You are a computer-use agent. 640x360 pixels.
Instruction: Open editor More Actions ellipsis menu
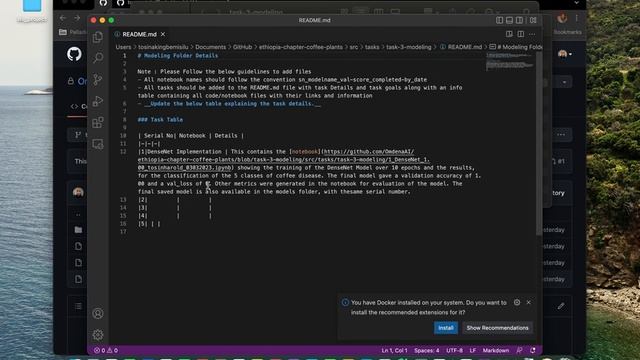click(532, 34)
